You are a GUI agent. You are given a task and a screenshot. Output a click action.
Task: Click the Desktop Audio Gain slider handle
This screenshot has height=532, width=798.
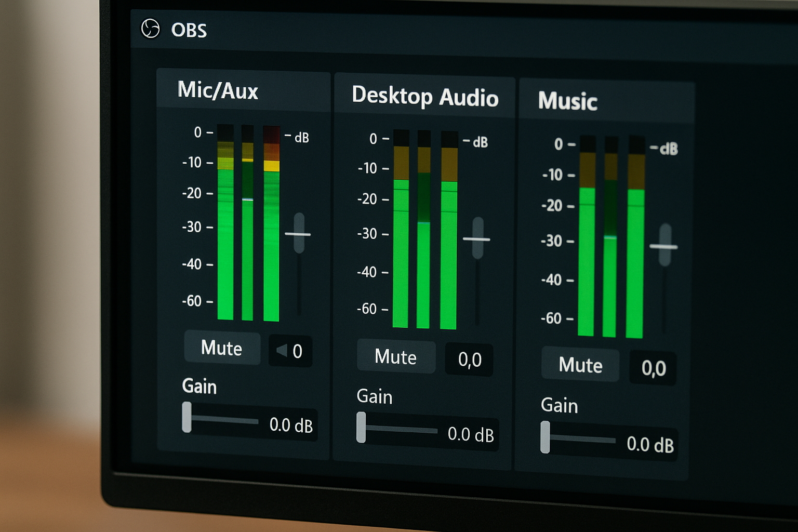coord(361,428)
